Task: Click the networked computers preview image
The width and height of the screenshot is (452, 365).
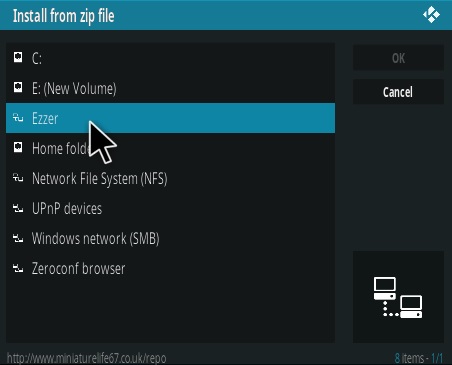Action: point(398,297)
